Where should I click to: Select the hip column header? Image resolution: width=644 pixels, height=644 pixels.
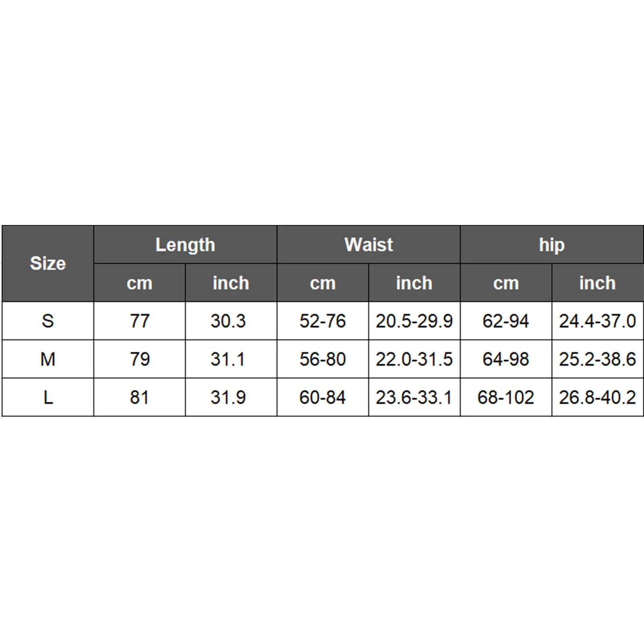click(x=551, y=245)
